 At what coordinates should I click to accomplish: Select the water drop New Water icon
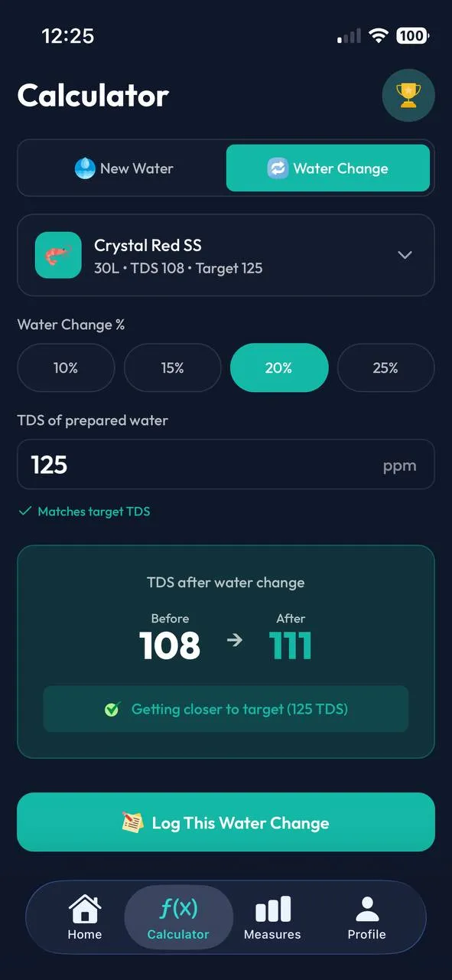[84, 168]
